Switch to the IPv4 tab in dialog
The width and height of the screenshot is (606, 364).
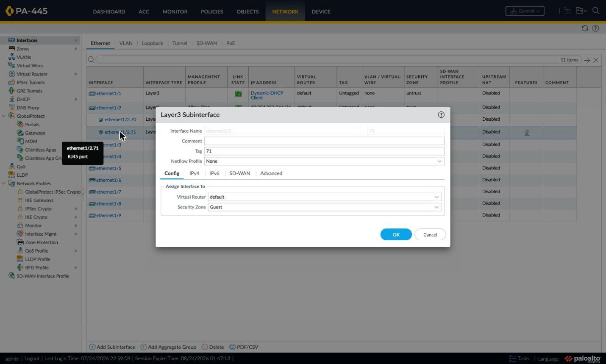[194, 173]
